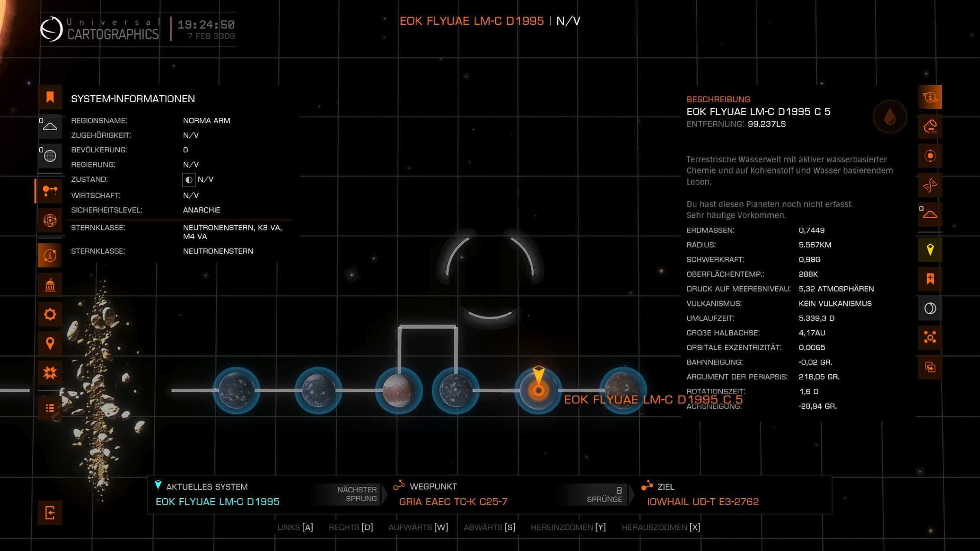Select the route node view tab icon
980x551 pixels.
tap(50, 190)
